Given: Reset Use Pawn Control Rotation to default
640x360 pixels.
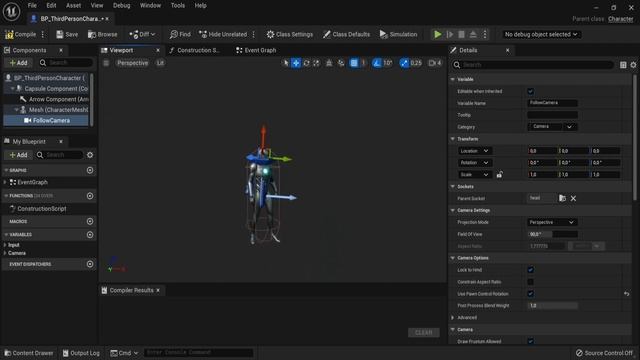Looking at the screenshot, I should 627,294.
